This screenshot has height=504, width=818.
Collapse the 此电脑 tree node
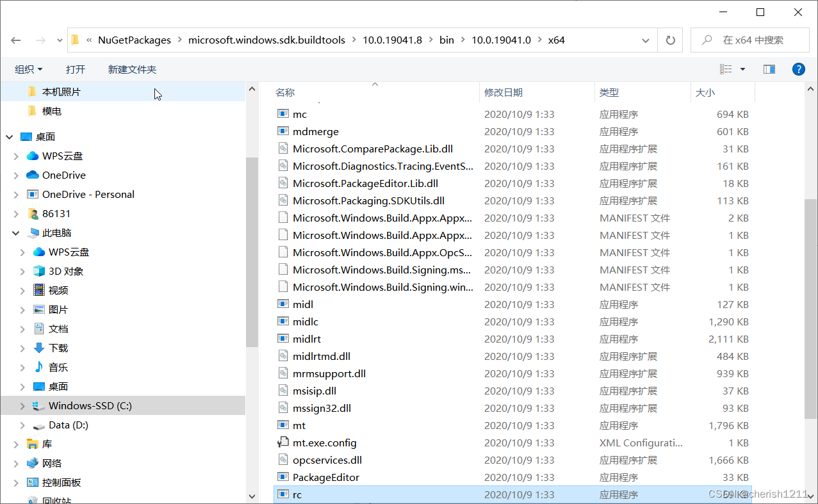pyautogui.click(x=16, y=232)
